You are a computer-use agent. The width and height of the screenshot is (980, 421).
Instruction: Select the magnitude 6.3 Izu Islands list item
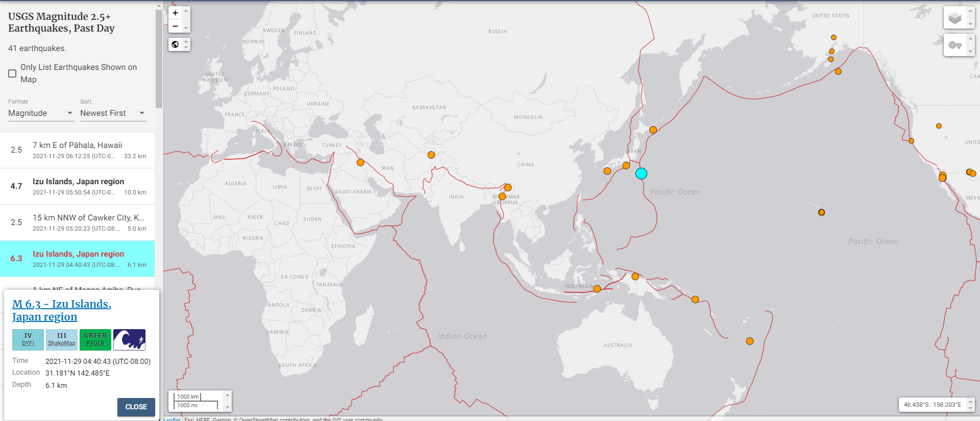[x=78, y=259]
